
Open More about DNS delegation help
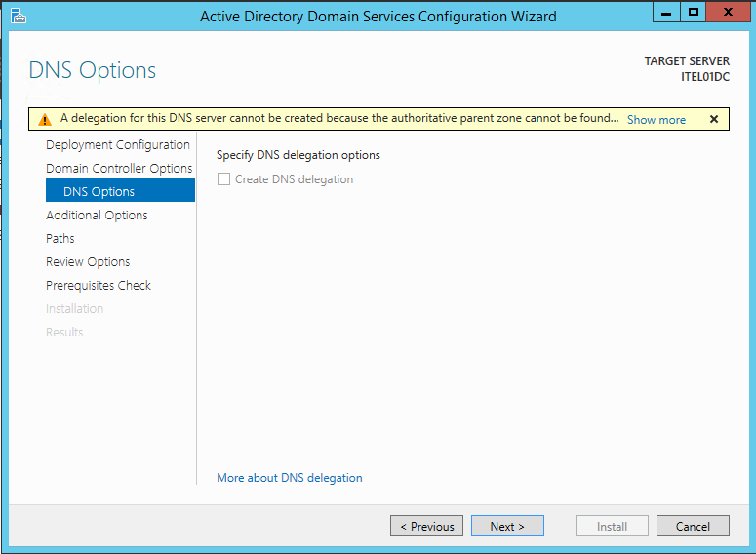pos(290,478)
